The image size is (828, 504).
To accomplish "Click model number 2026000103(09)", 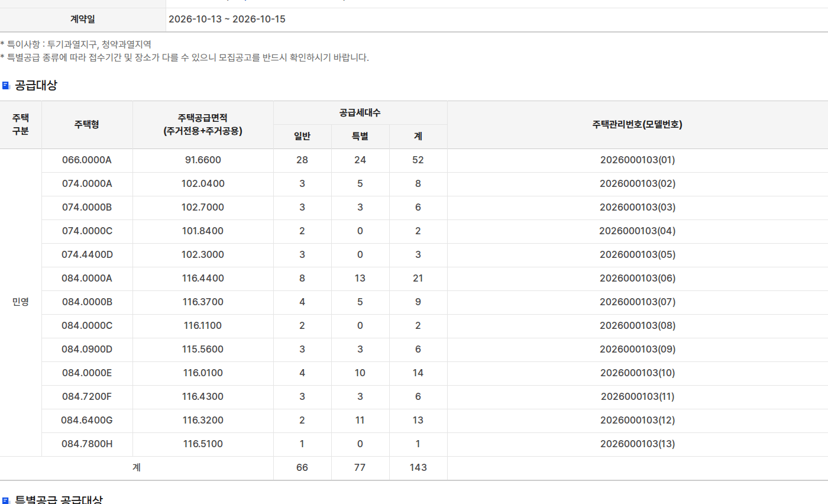I will click(x=638, y=350).
